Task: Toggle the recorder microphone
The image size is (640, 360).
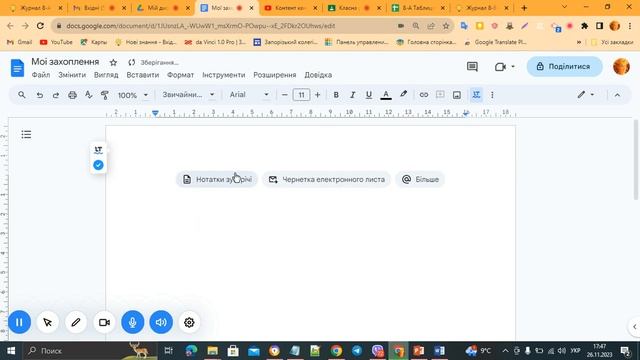Action: (133, 322)
